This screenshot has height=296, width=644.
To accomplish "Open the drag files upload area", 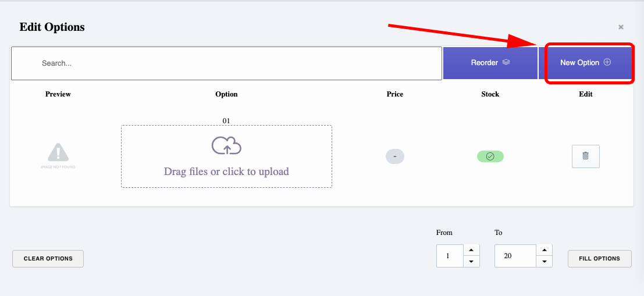I will 226,156.
